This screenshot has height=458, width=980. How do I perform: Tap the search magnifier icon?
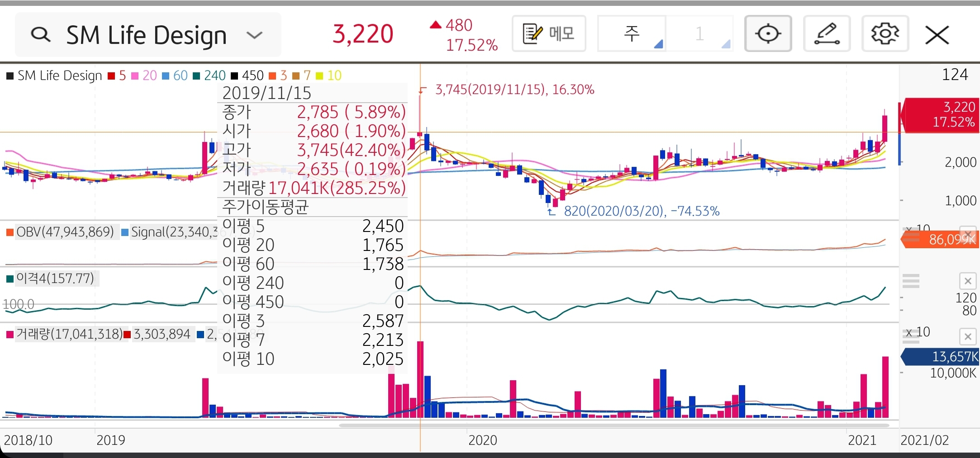click(41, 34)
